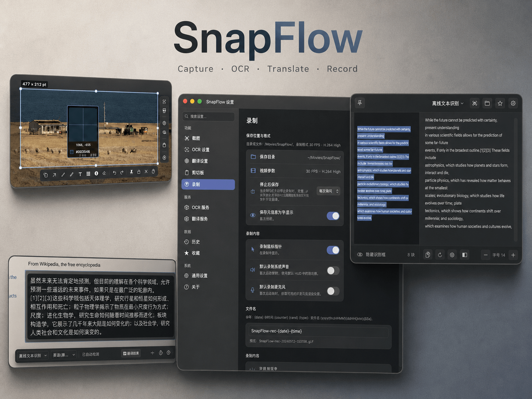Increase font size with the plus button
532x399 pixels.
[513, 255]
